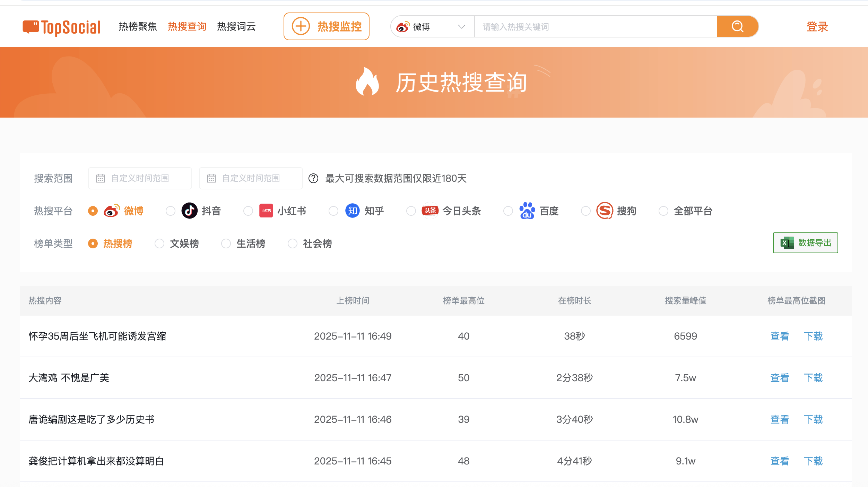Select the 小红书 radio button

[x=248, y=211]
